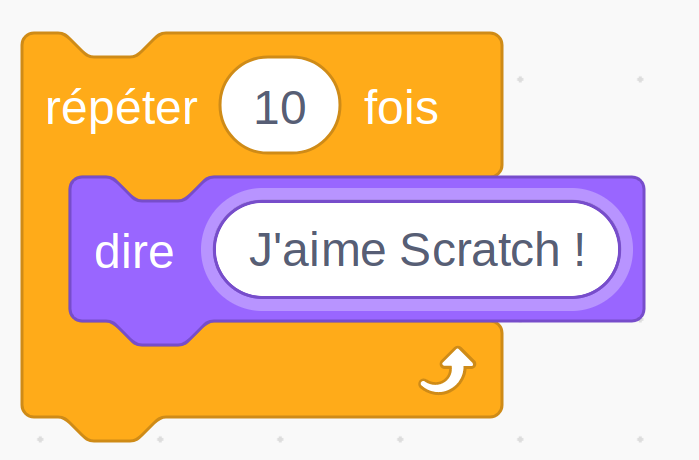Viewport: 699px width, 460px height.
Task: Click the top notch of the purple dire block
Action: coord(159,188)
